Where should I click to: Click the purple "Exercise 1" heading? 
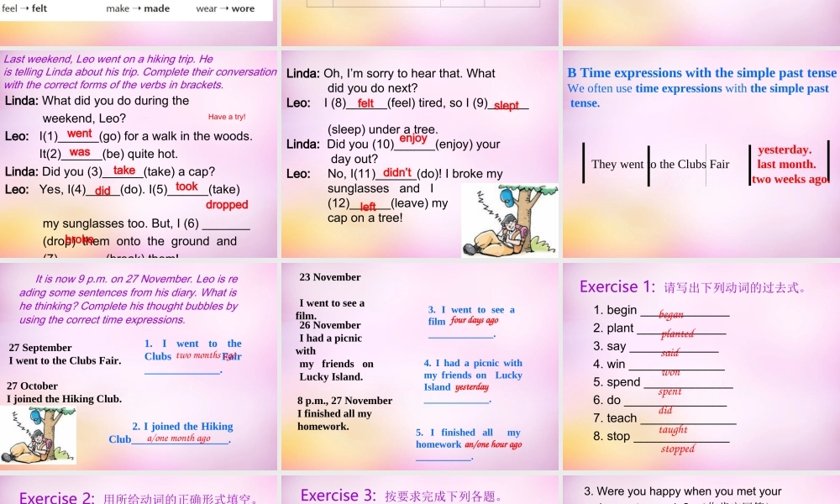tap(619, 287)
